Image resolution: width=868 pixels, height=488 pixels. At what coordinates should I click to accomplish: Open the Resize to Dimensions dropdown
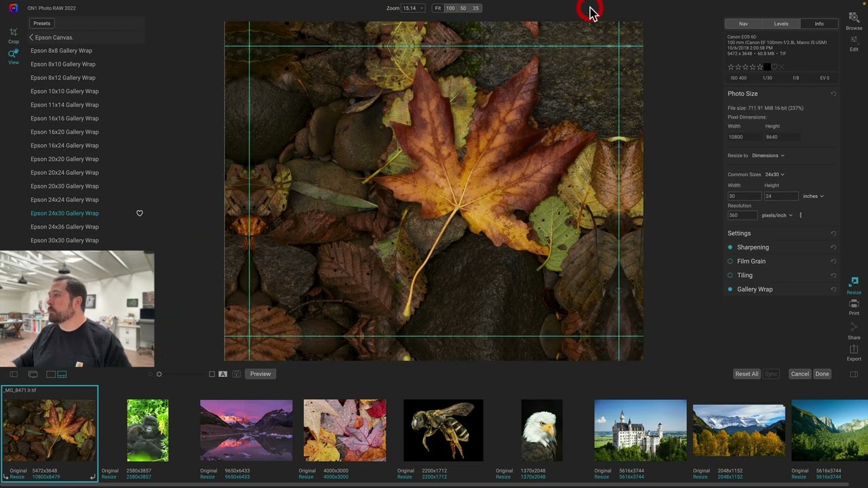click(x=768, y=156)
